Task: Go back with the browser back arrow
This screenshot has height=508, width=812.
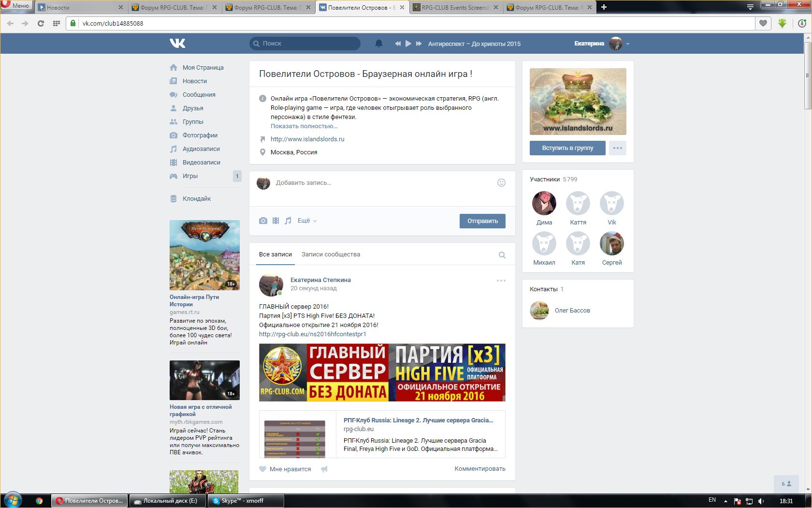Action: coord(10,23)
